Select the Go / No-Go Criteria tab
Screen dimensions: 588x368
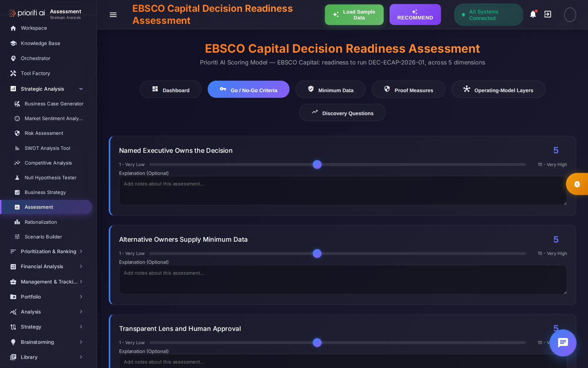point(248,89)
